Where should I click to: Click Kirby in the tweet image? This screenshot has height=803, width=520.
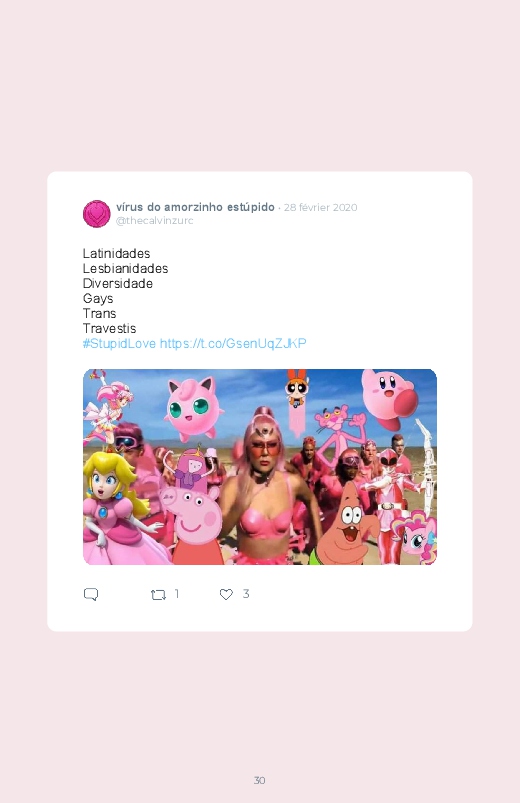(x=390, y=396)
